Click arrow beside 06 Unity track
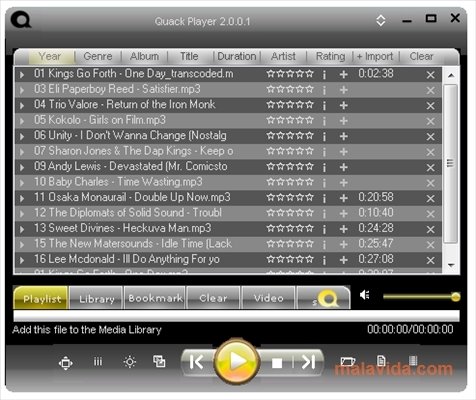This screenshot has height=400, width=476. click(x=22, y=136)
